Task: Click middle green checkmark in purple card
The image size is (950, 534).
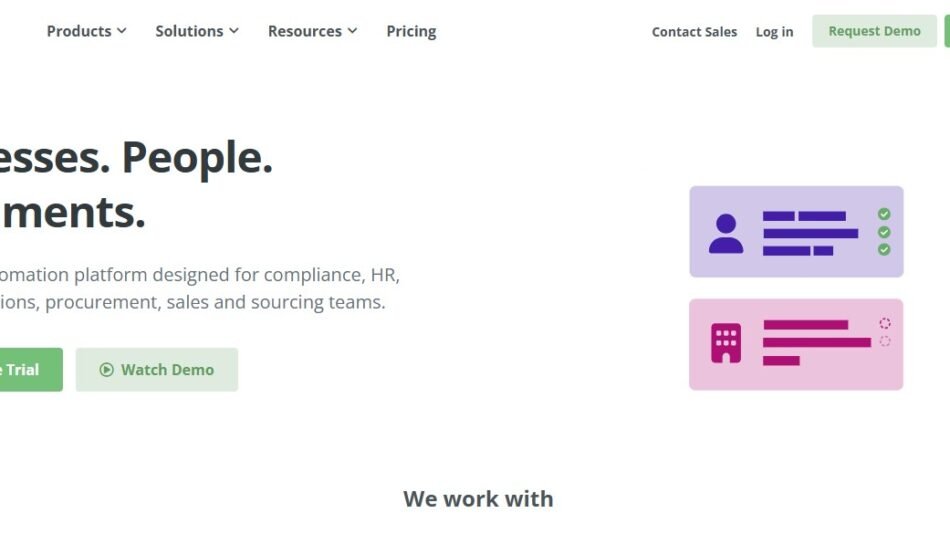Action: [x=884, y=232]
